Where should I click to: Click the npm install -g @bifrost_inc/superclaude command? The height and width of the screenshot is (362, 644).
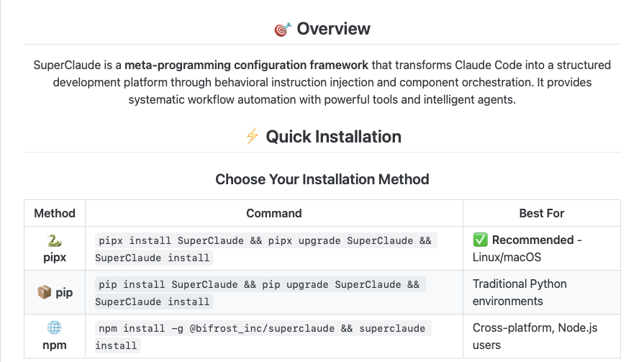(x=263, y=337)
